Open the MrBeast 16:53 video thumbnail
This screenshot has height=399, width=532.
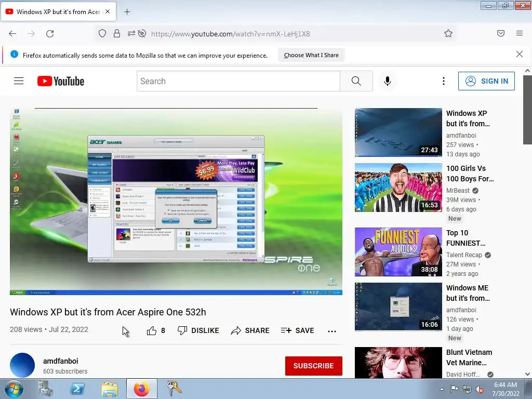click(398, 187)
